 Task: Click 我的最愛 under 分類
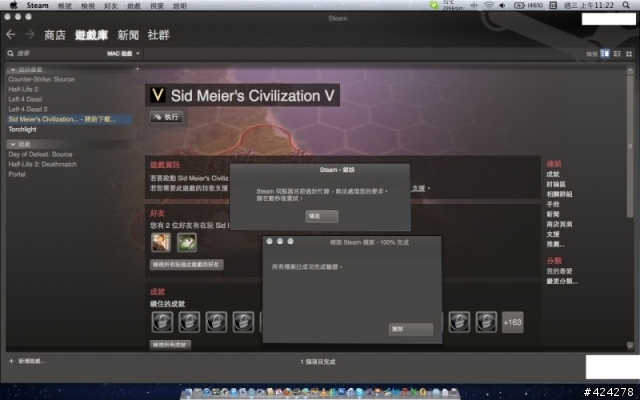[559, 271]
